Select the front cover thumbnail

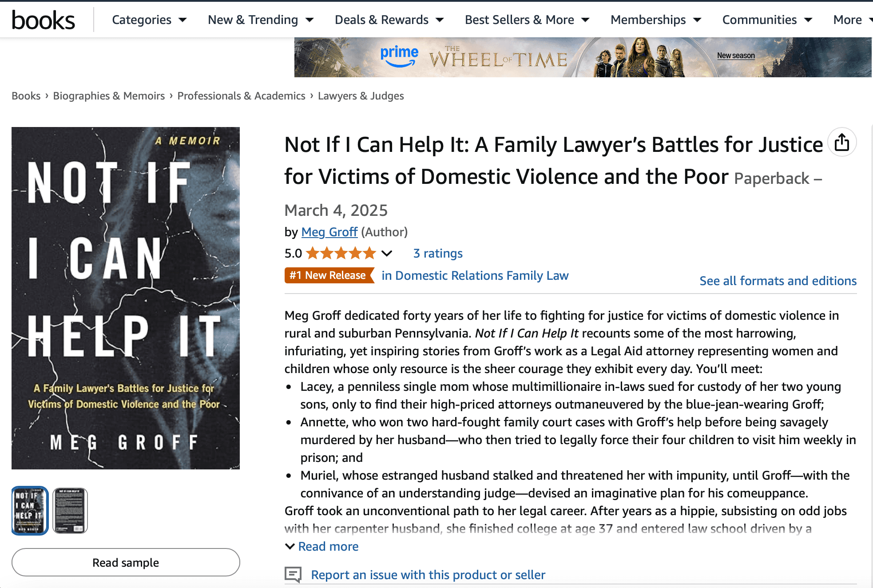coord(30,510)
